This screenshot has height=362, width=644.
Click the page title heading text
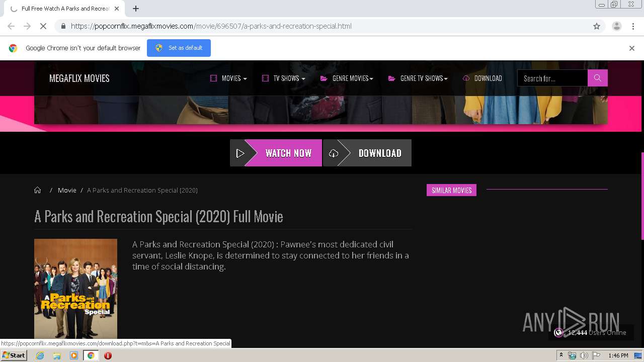pos(158,216)
